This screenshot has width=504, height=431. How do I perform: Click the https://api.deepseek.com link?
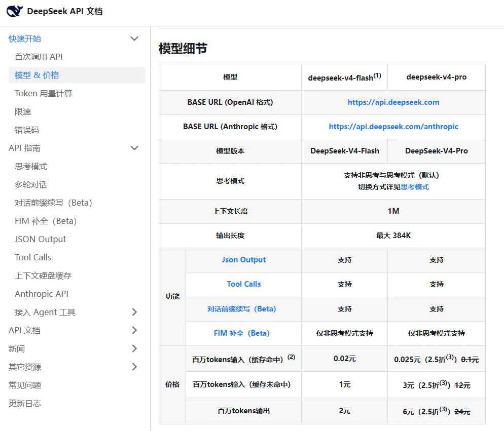click(393, 102)
